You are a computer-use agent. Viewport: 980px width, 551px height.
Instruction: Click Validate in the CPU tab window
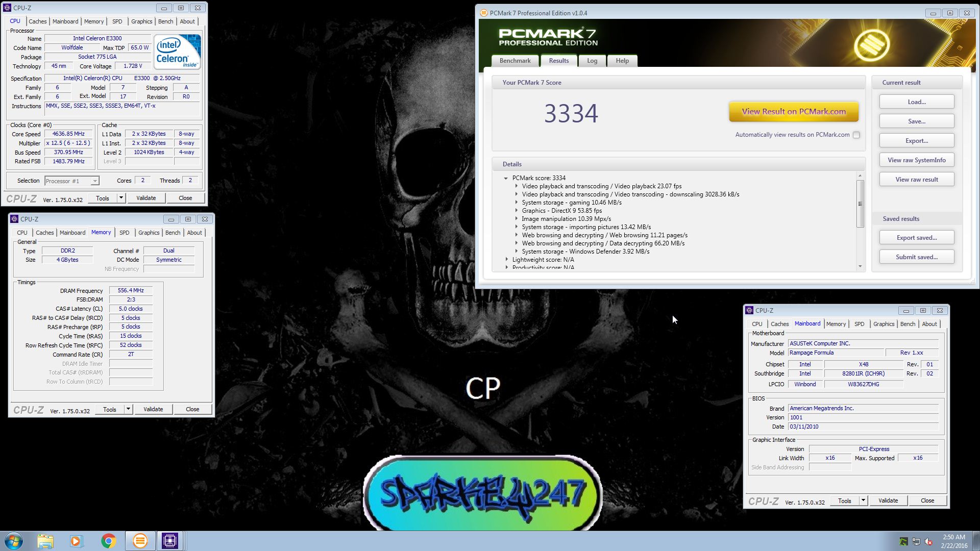[146, 198]
